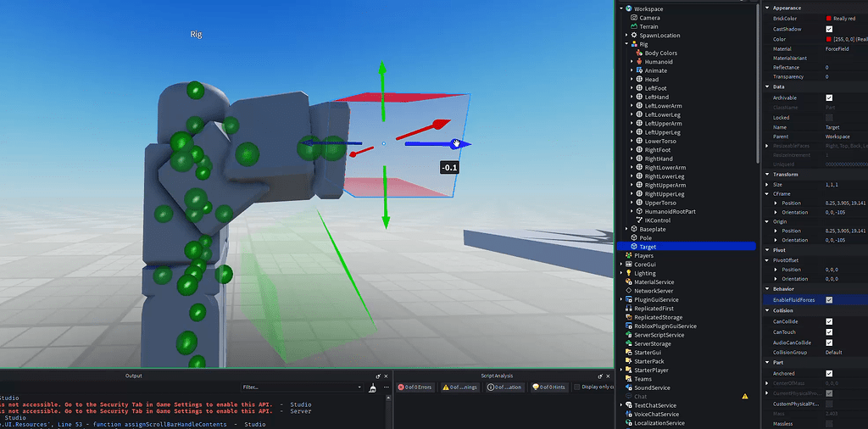This screenshot has height=429, width=868.
Task: Close the Script Analysis panel
Action: [x=609, y=376]
